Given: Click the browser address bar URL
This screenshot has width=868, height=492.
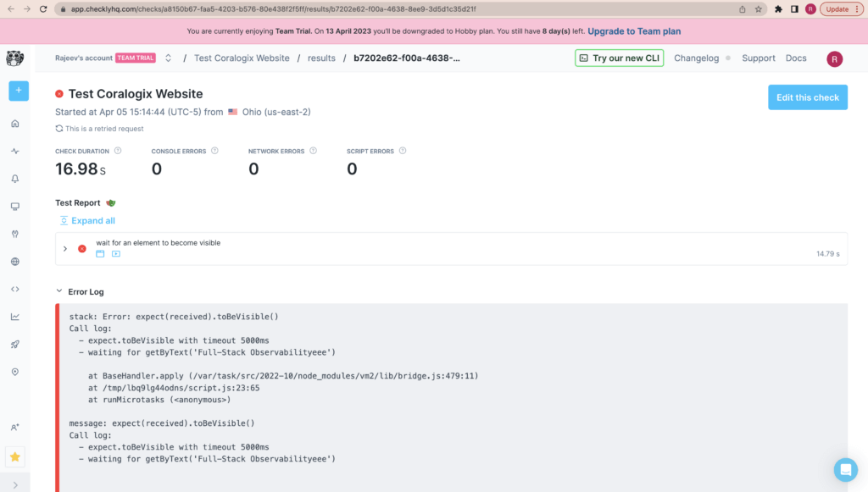Looking at the screenshot, I should pos(274,8).
